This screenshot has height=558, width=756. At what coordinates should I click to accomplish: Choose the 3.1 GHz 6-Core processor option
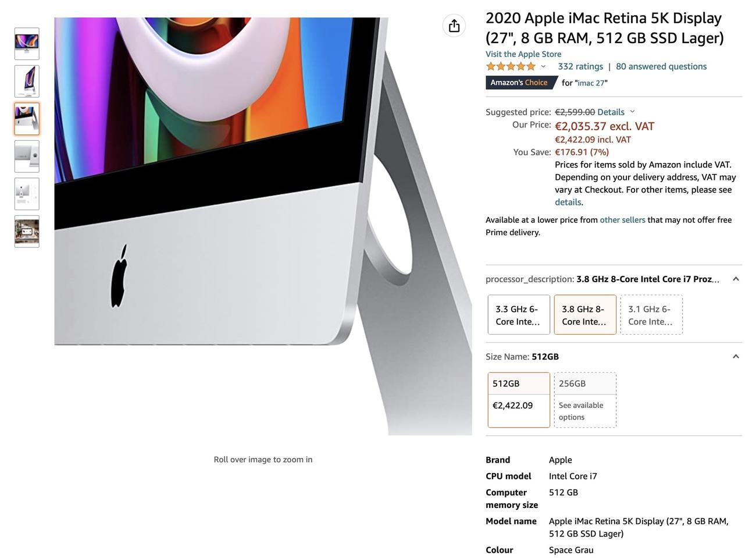tap(651, 315)
